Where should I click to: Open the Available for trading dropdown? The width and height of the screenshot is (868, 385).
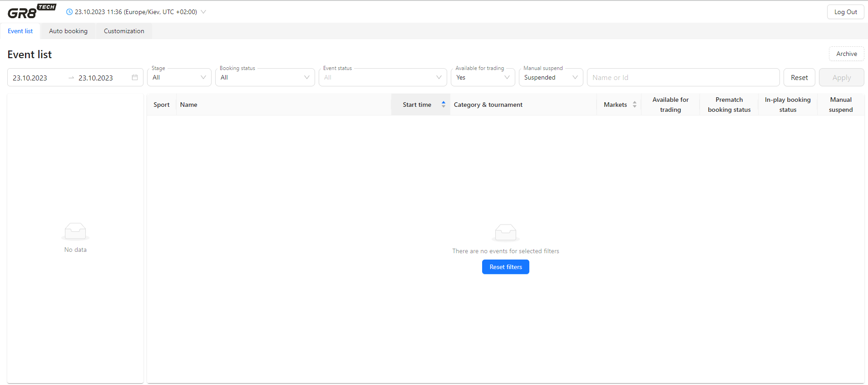click(483, 77)
